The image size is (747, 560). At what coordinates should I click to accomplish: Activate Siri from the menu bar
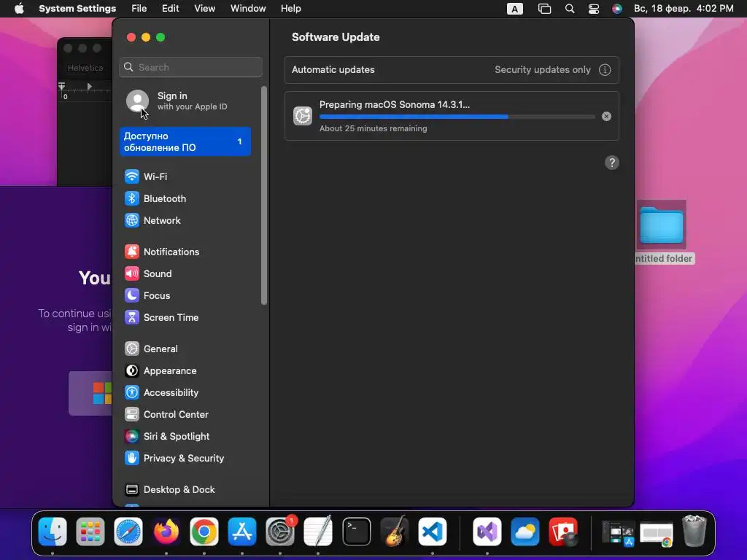coord(617,9)
